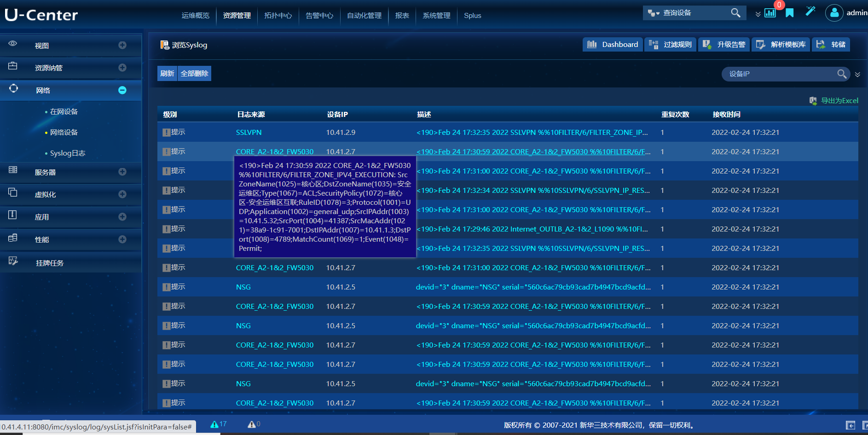Open the 告警中心 top menu
The image size is (868, 435).
tap(319, 16)
